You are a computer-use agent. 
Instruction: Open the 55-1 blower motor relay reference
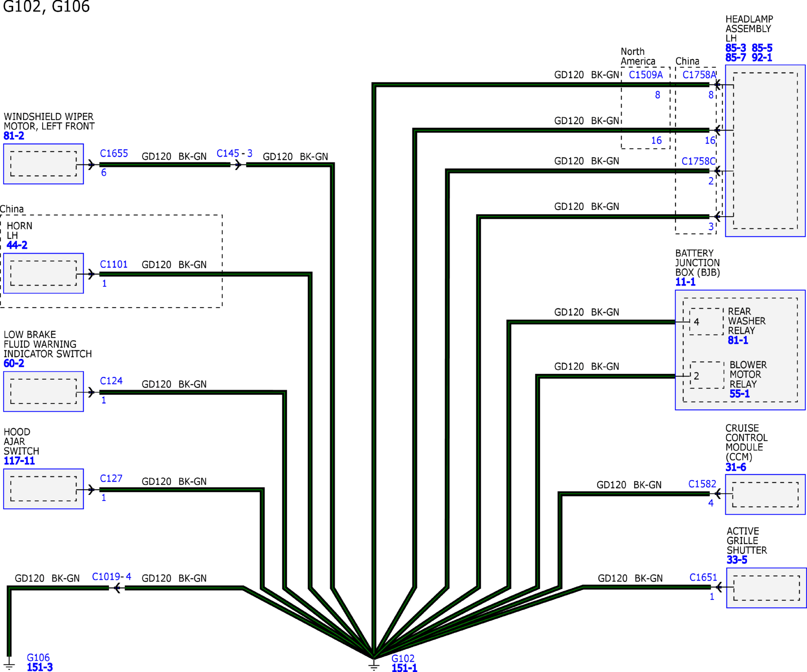[x=739, y=394]
